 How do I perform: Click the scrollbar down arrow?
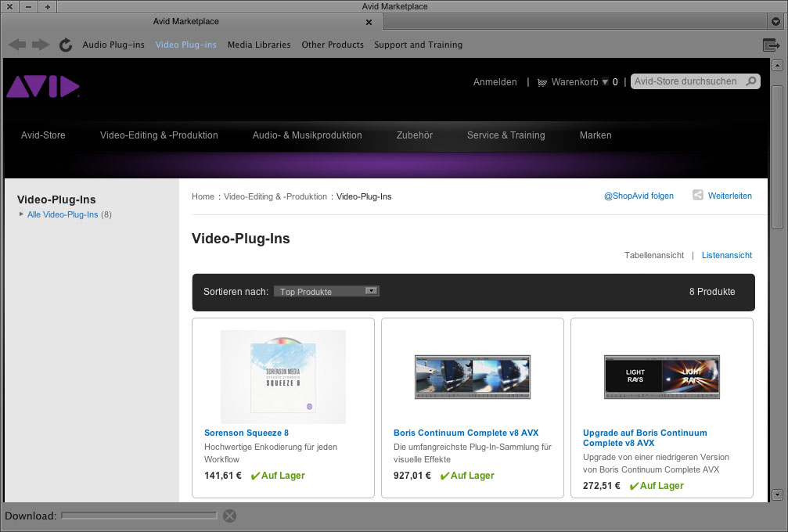point(777,494)
